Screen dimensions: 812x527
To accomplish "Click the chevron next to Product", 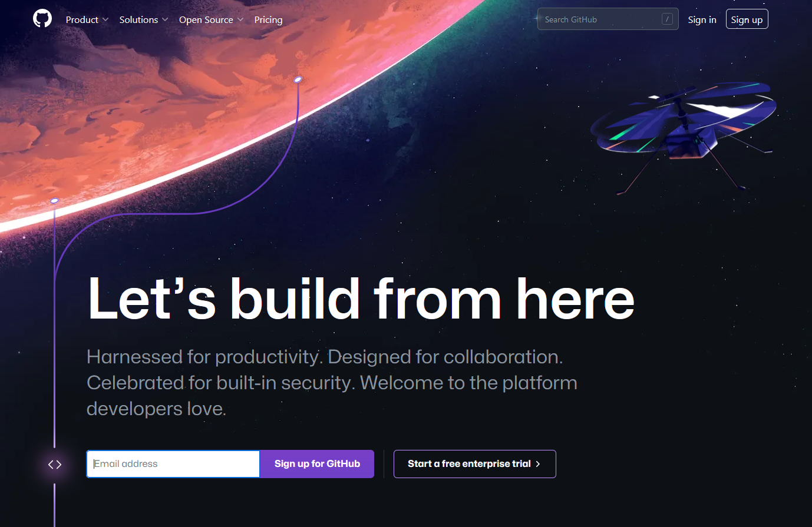I will coord(105,19).
